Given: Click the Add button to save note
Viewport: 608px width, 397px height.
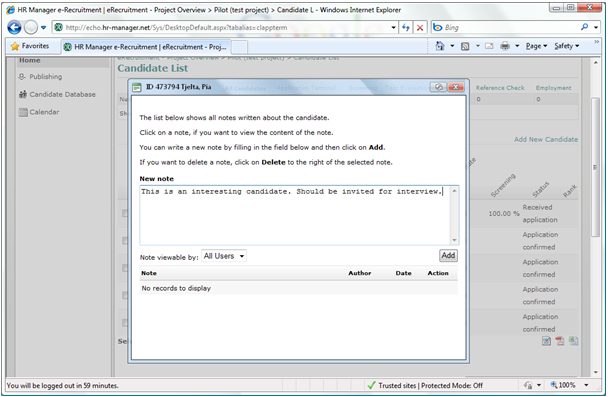Looking at the screenshot, I should click(x=448, y=255).
